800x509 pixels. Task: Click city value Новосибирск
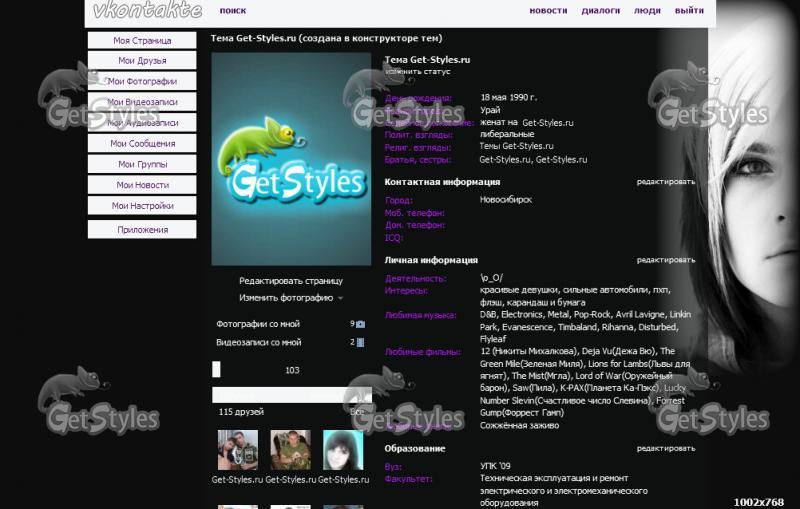tap(506, 199)
